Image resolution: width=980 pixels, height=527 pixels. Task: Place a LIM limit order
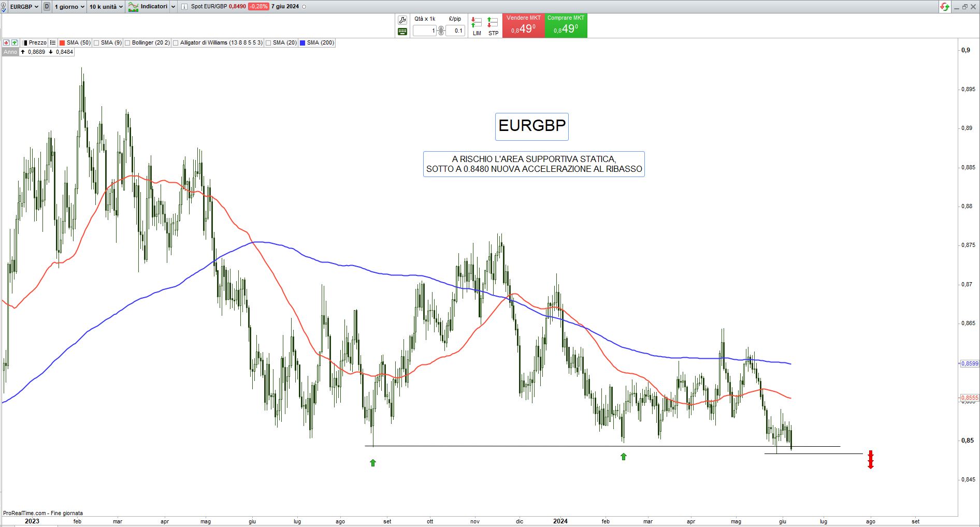tap(477, 26)
